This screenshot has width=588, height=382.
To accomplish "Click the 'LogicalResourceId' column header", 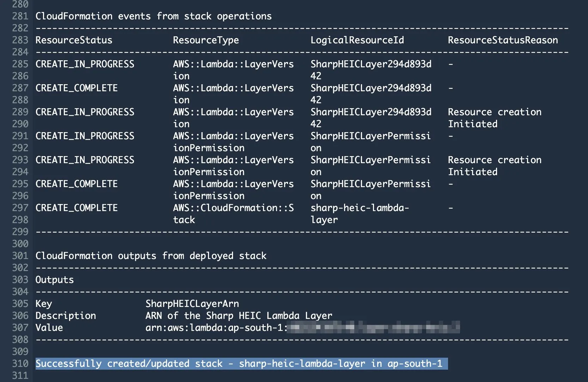I will click(357, 40).
